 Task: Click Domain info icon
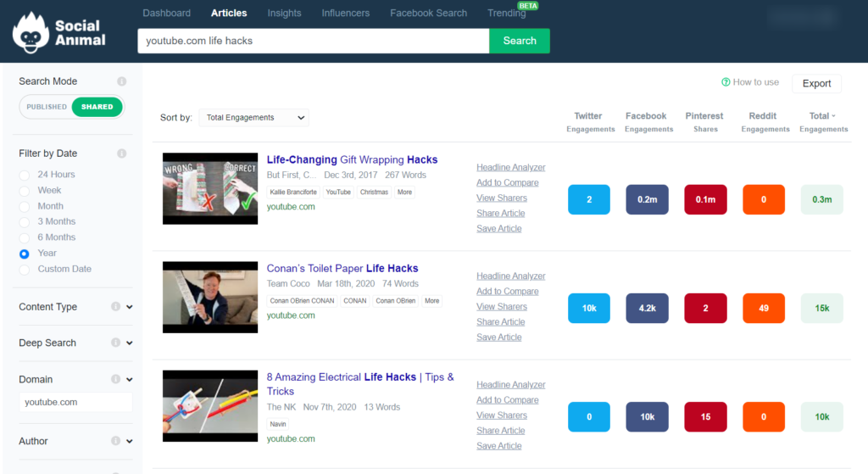(115, 379)
